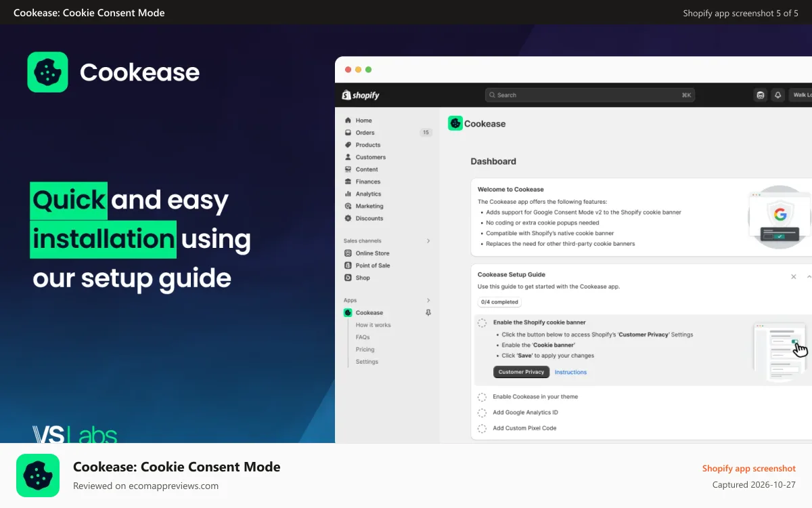Open notifications bell in top bar
812x508 pixels.
[x=777, y=95]
